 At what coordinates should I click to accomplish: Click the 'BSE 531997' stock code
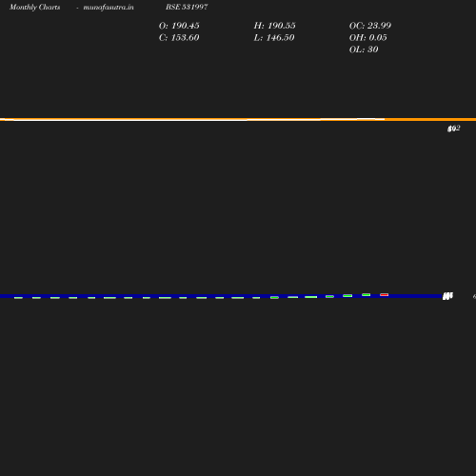(187, 7)
